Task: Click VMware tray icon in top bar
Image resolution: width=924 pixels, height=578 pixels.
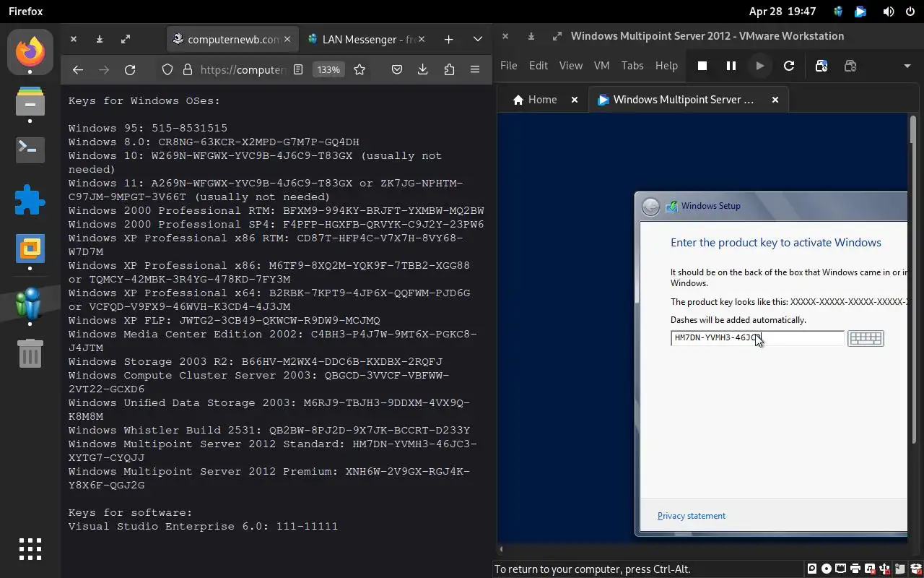Action: pyautogui.click(x=860, y=12)
